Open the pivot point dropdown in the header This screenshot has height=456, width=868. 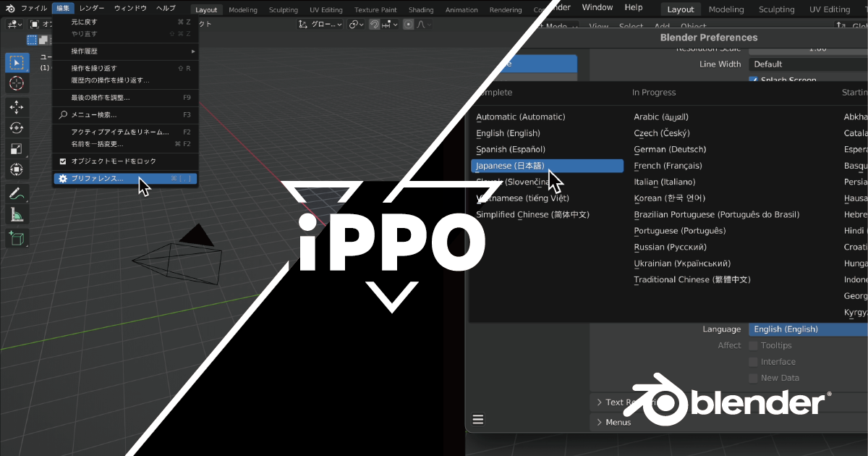tap(356, 24)
